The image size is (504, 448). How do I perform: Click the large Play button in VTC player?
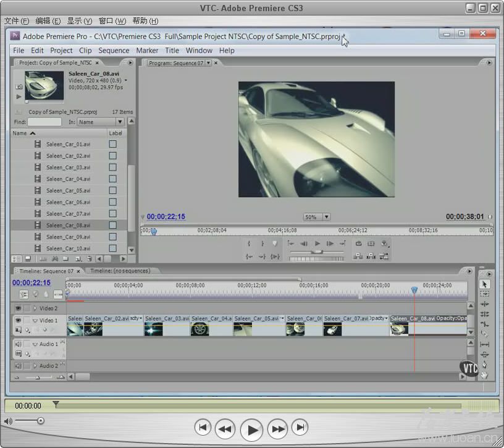click(251, 429)
